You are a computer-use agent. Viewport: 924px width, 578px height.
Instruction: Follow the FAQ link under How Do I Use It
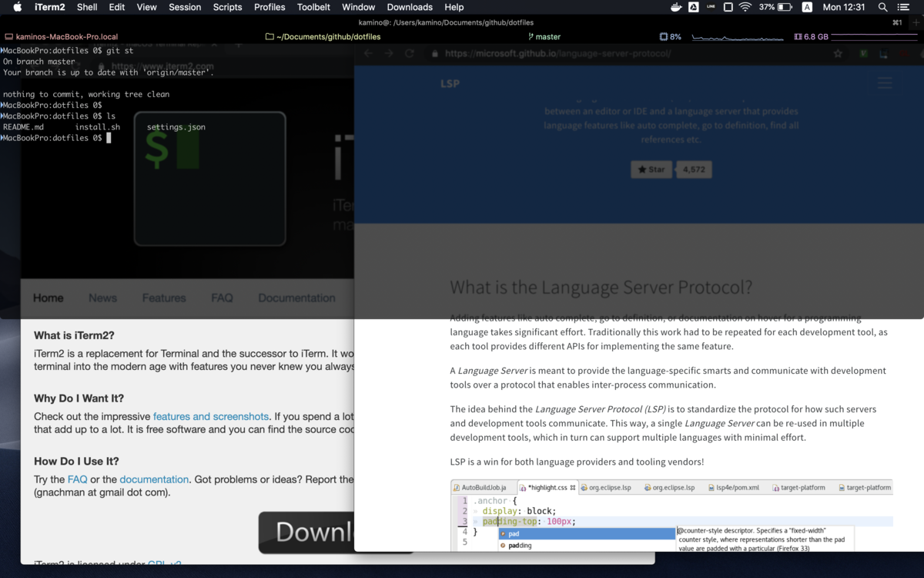[x=77, y=479]
